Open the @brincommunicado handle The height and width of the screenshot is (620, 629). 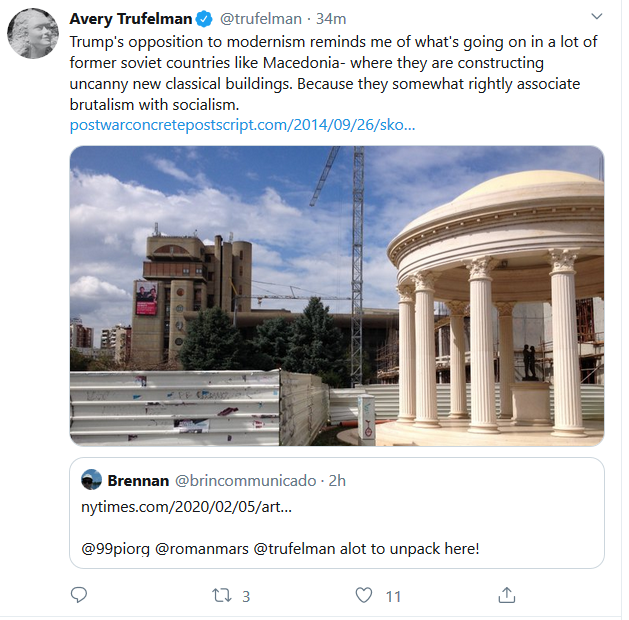point(246,480)
